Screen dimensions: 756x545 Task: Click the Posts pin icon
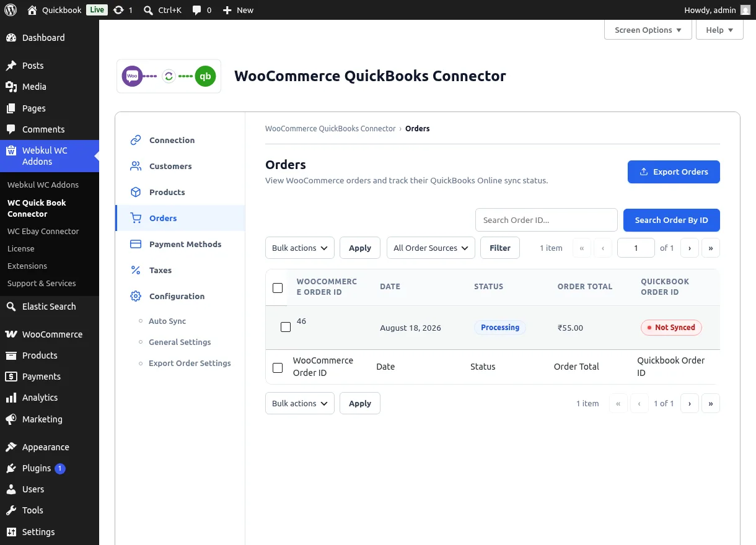click(x=11, y=66)
